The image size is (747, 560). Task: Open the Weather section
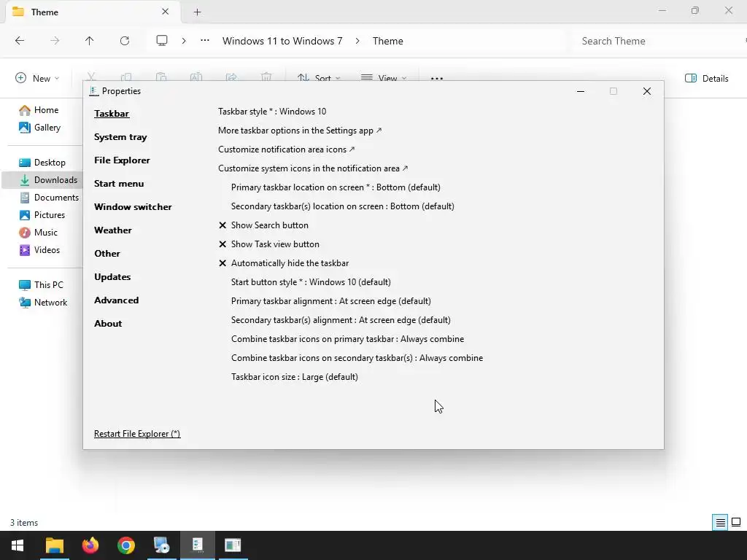tap(113, 230)
